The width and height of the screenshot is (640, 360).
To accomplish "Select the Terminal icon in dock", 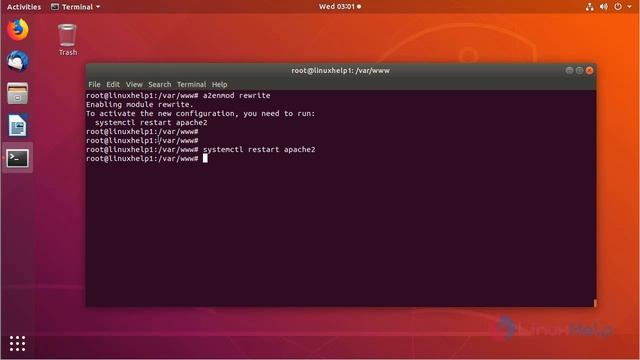I will 18,158.
